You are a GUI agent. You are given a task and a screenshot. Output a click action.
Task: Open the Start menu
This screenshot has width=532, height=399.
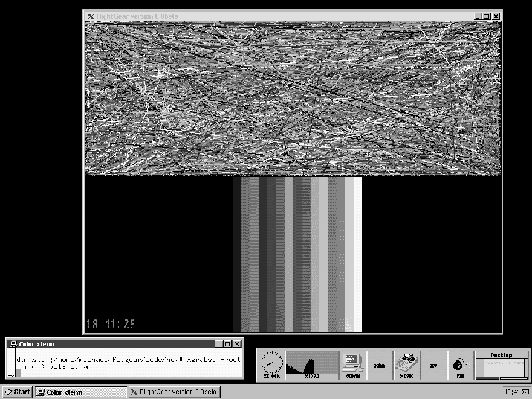click(17, 392)
